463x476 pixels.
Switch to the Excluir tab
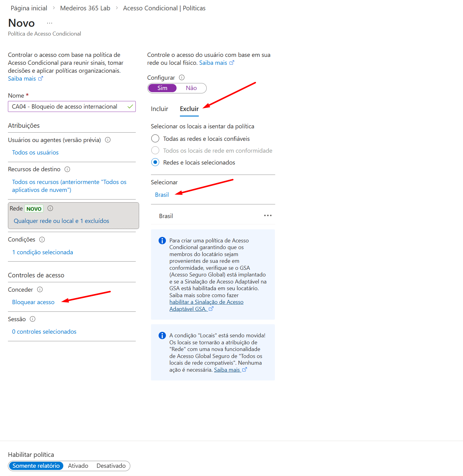coord(189,109)
